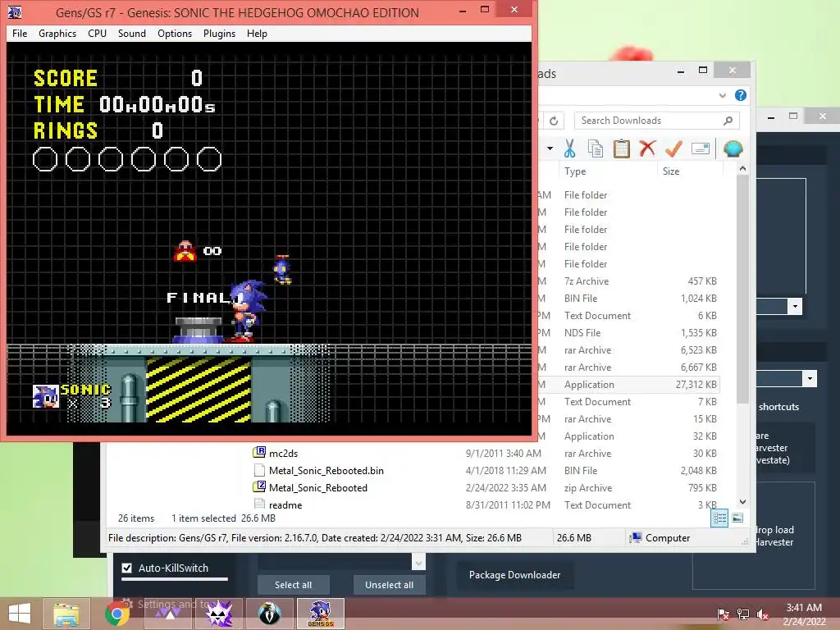The width and height of the screenshot is (840, 630).
Task: Click the Classic Shell settings shell icon
Action: [733, 148]
